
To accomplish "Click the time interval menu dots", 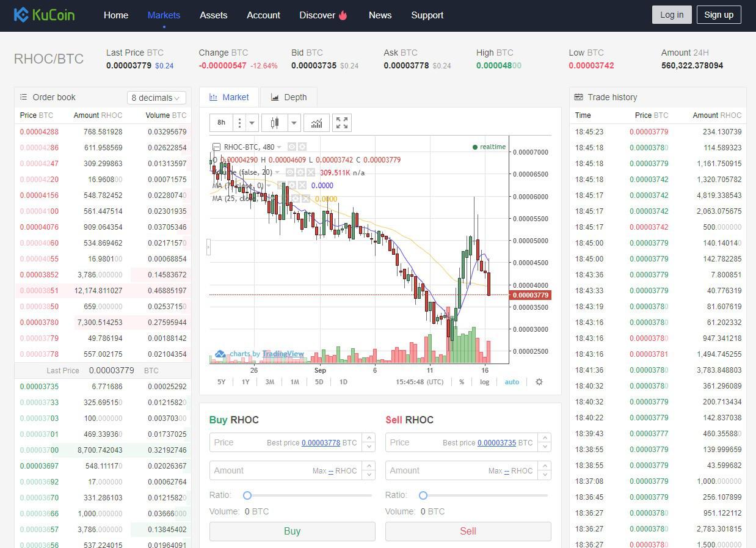I will (x=239, y=123).
